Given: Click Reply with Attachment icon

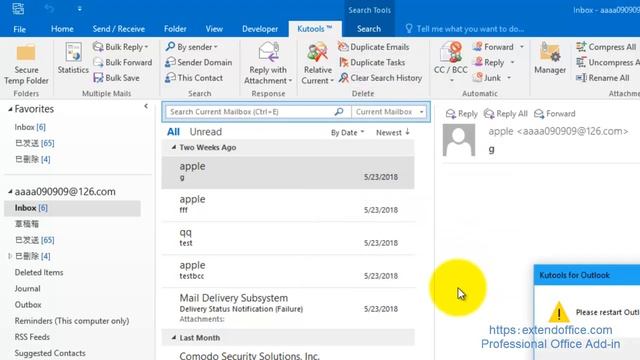Looking at the screenshot, I should tap(268, 52).
